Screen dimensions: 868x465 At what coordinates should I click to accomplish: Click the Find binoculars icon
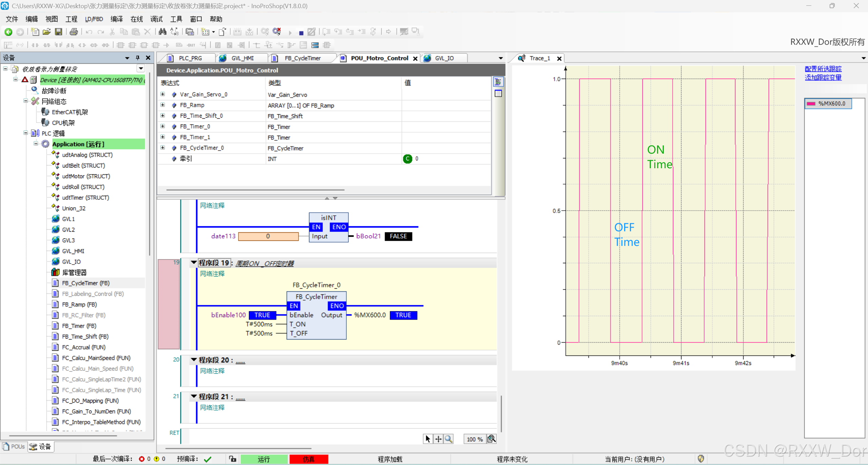point(162,32)
